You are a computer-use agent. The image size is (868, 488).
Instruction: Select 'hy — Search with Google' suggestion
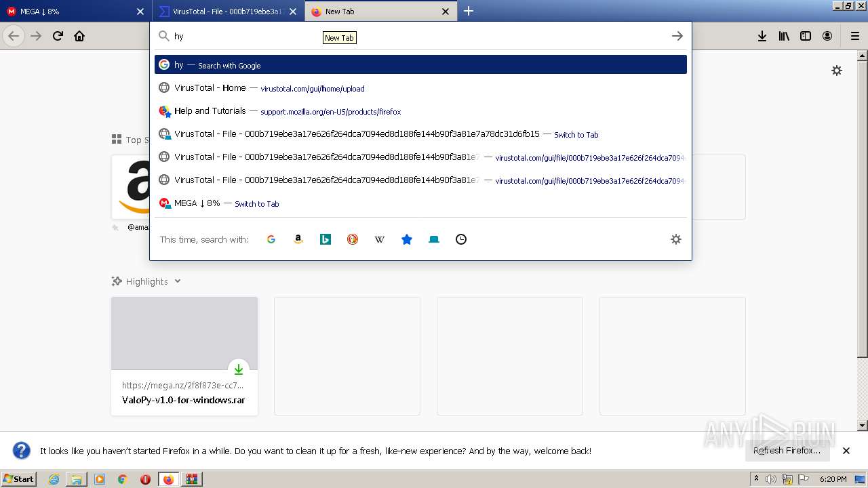420,65
